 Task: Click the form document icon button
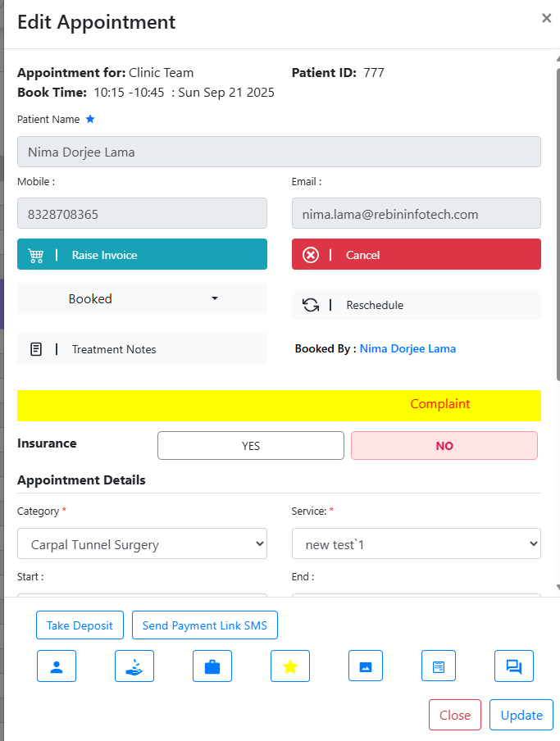(x=439, y=666)
